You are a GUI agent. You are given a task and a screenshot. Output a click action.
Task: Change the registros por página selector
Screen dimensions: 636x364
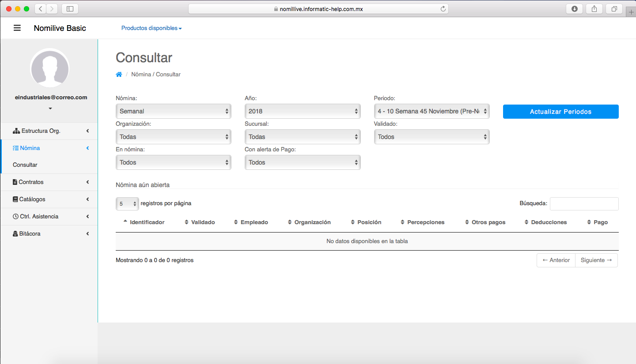pos(127,204)
